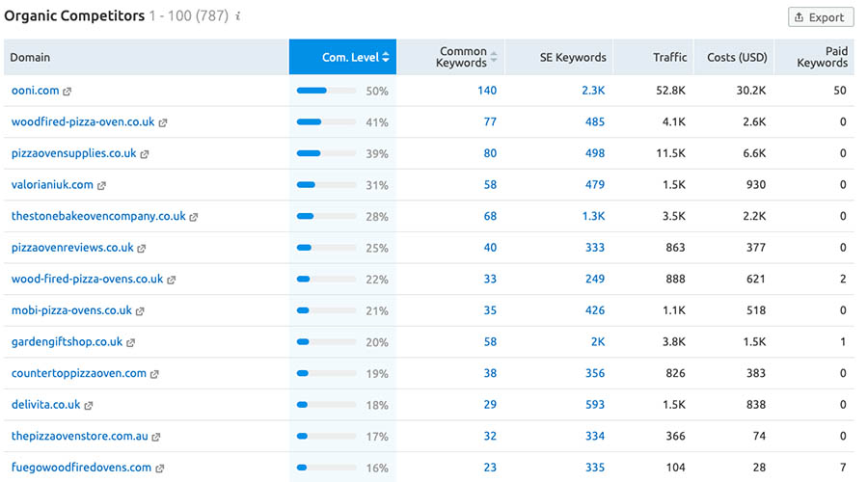Open the countertoppizzaoven.com domain link

[x=79, y=373]
